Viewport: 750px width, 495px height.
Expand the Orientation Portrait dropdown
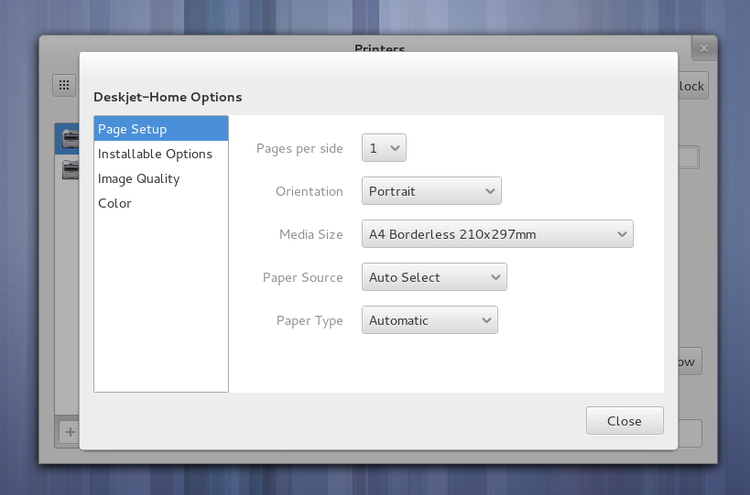(x=431, y=191)
